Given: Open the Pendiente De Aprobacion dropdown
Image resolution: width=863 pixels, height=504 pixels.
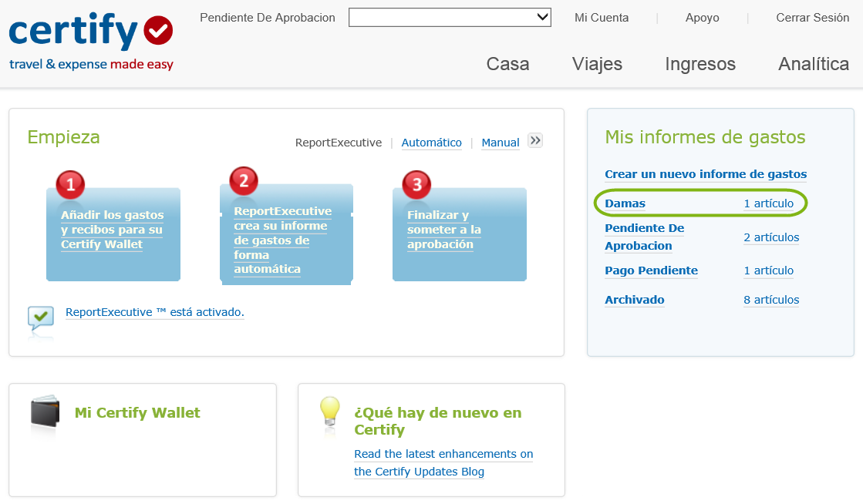Looking at the screenshot, I should (450, 17).
